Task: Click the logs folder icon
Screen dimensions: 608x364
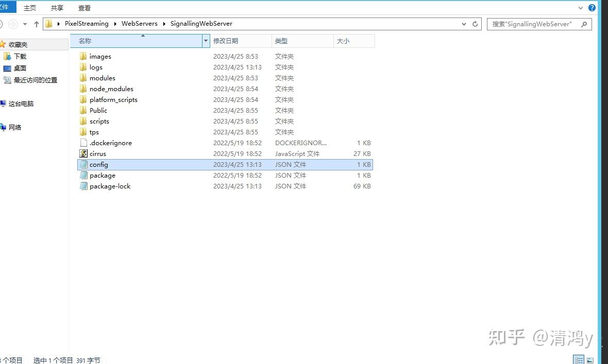Action: click(x=83, y=67)
